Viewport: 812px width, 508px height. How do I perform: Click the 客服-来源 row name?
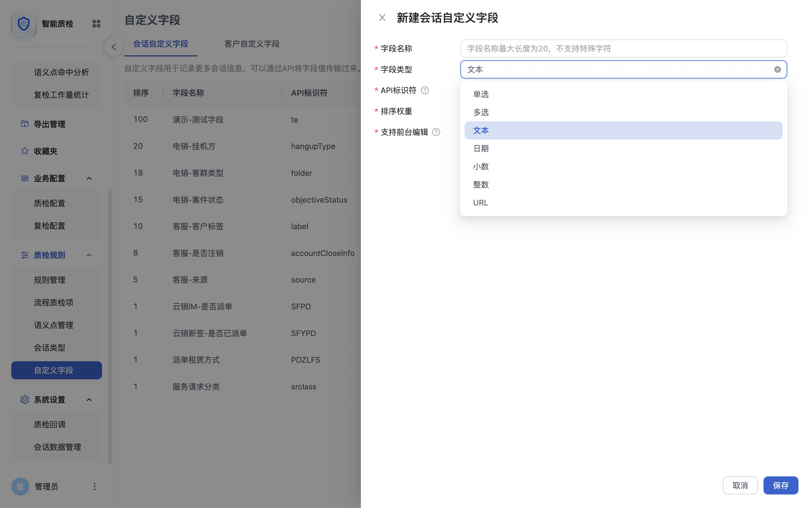coord(190,279)
